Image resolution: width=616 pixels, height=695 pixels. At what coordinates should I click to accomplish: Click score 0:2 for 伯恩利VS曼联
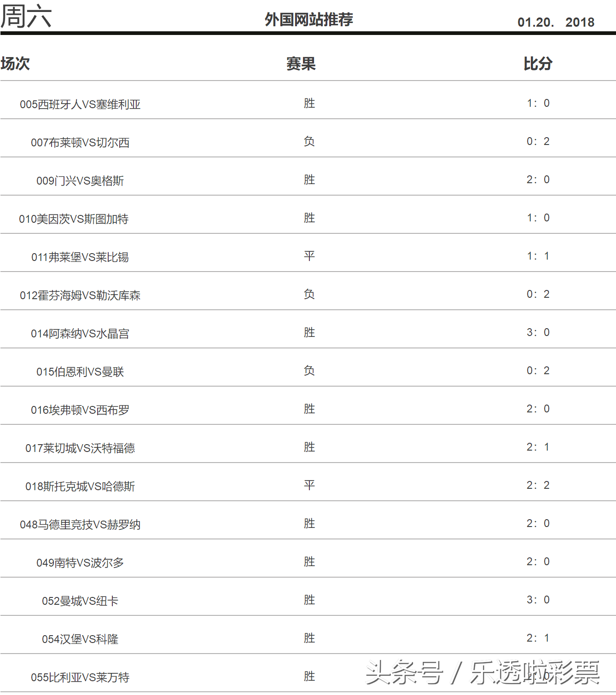538,371
